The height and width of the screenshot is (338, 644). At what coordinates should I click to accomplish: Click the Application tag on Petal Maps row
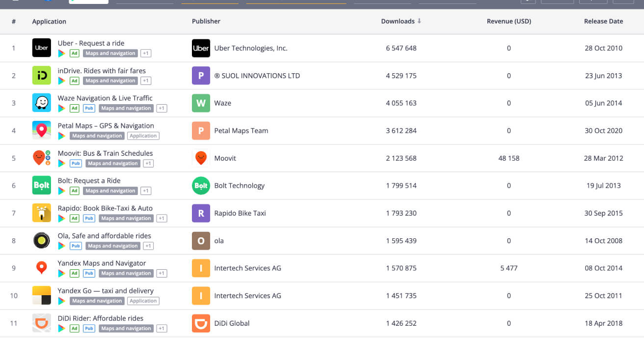pos(143,136)
